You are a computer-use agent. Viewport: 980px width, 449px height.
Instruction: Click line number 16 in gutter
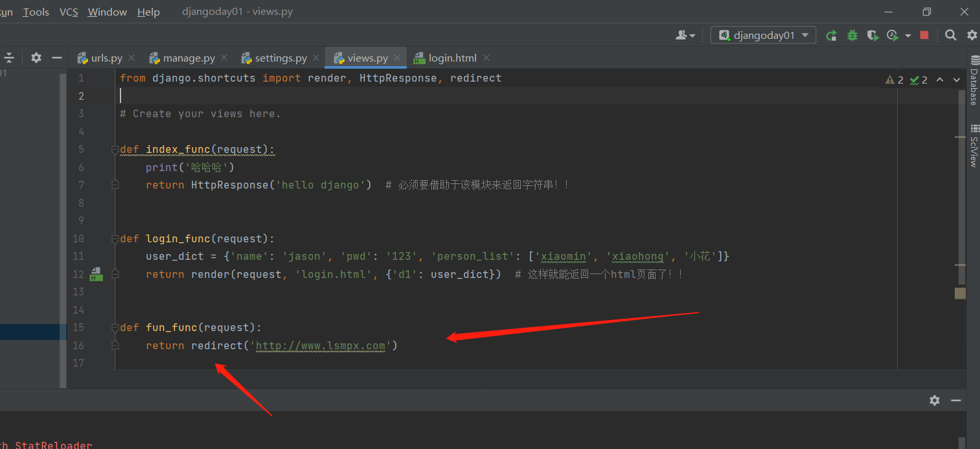tap(78, 345)
